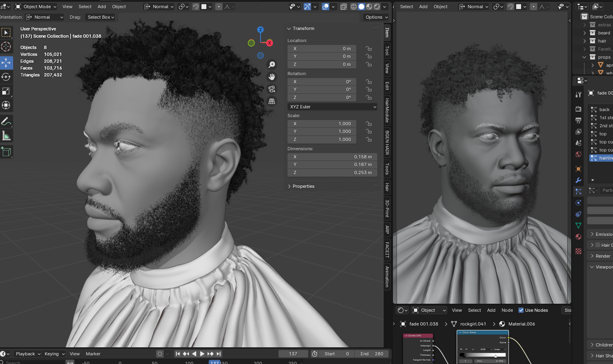Click the current frame field 137

click(293, 354)
